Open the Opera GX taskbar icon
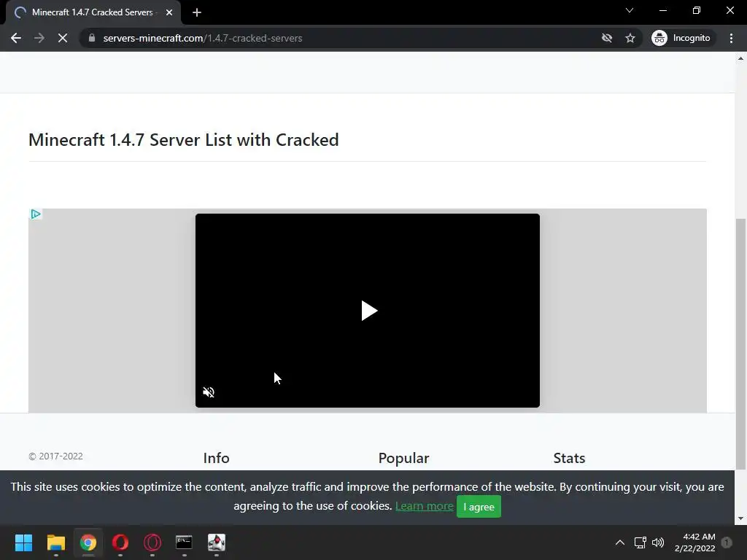This screenshot has width=747, height=560. 152,542
